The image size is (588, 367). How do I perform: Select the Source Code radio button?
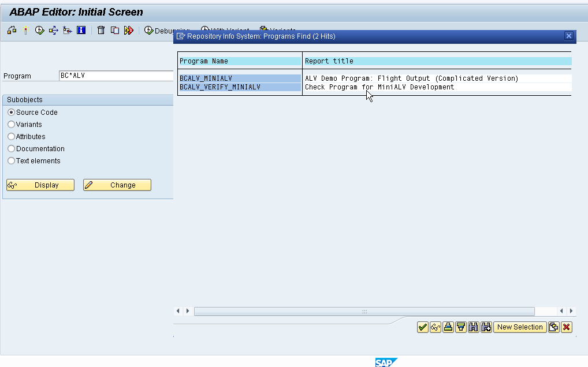[x=11, y=113]
